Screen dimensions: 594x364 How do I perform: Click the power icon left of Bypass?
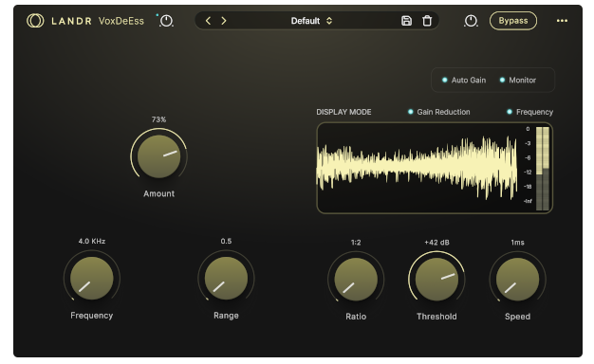tap(471, 21)
